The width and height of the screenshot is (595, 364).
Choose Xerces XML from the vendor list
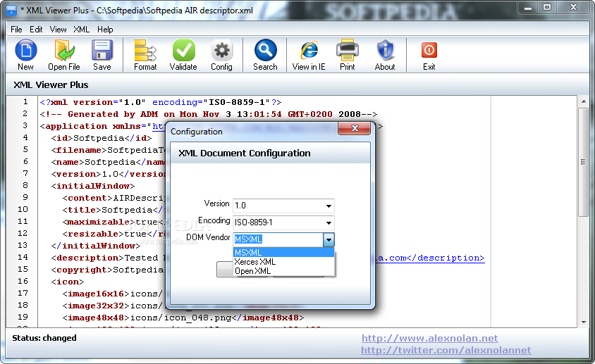(x=283, y=262)
